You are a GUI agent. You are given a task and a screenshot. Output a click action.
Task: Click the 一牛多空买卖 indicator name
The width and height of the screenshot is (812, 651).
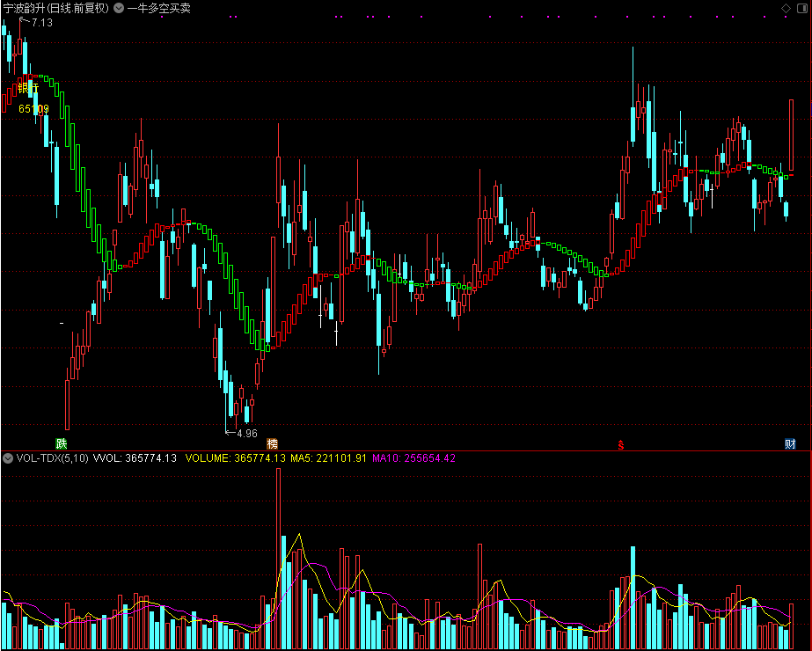pos(159,8)
